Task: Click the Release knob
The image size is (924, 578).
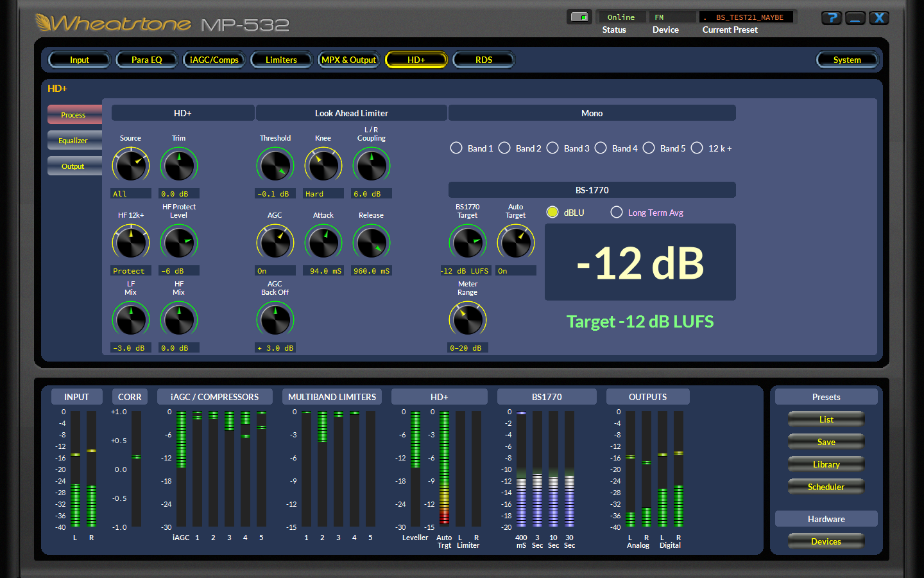Action: pos(372,242)
